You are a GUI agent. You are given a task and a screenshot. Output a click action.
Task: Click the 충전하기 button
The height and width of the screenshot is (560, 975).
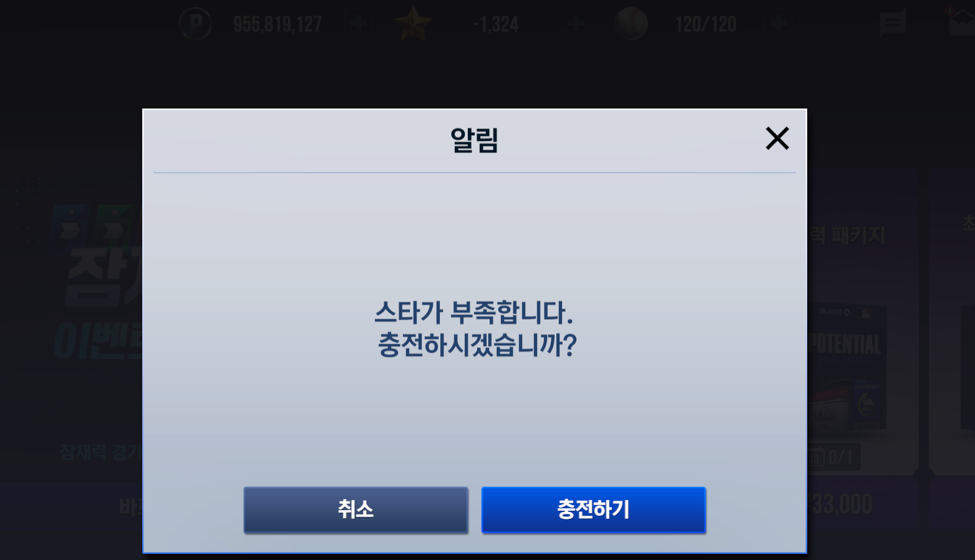(593, 509)
